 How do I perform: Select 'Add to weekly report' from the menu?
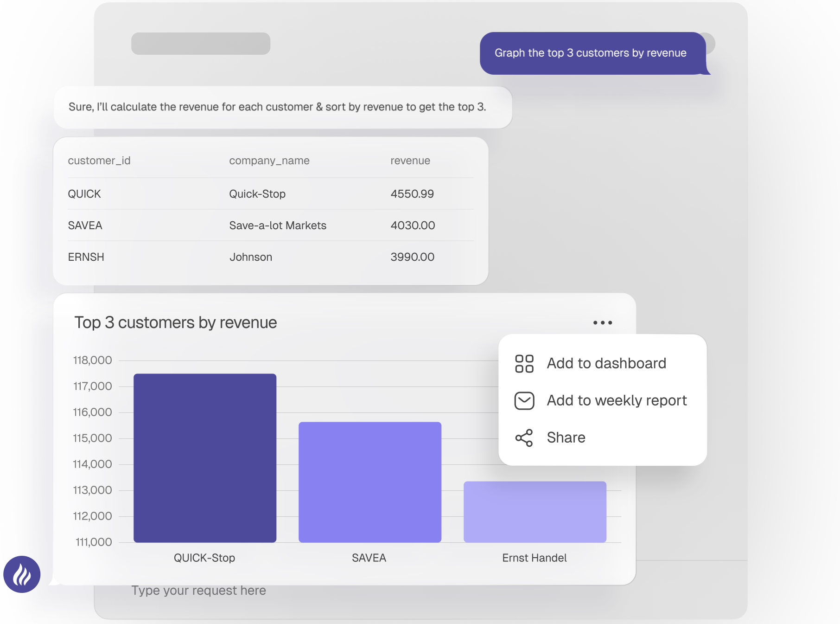coord(617,401)
